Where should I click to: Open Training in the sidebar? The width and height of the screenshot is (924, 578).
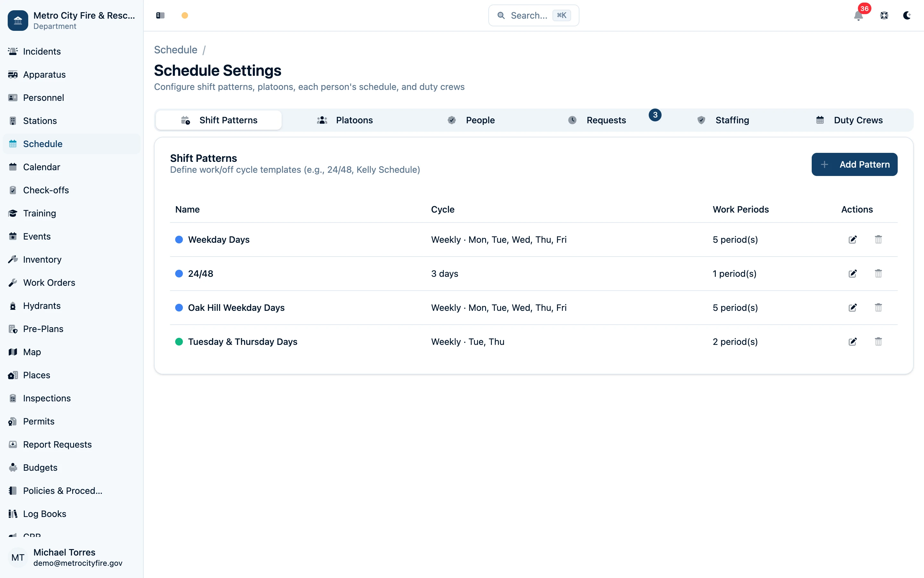pyautogui.click(x=72, y=213)
